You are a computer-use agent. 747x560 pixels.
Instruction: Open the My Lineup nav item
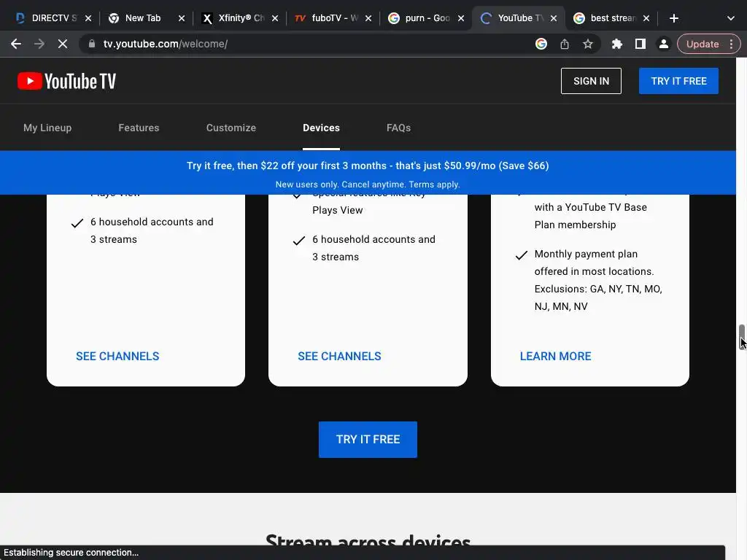(x=47, y=128)
